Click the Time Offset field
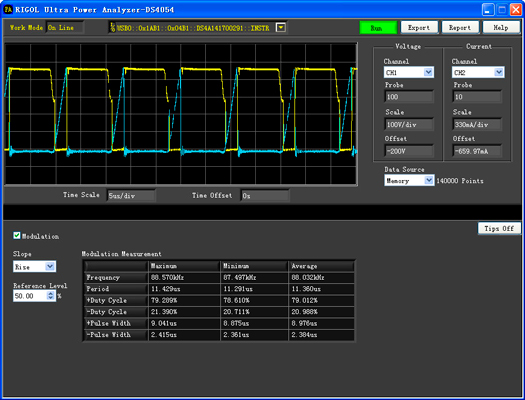The height and width of the screenshot is (400, 525). pos(265,196)
